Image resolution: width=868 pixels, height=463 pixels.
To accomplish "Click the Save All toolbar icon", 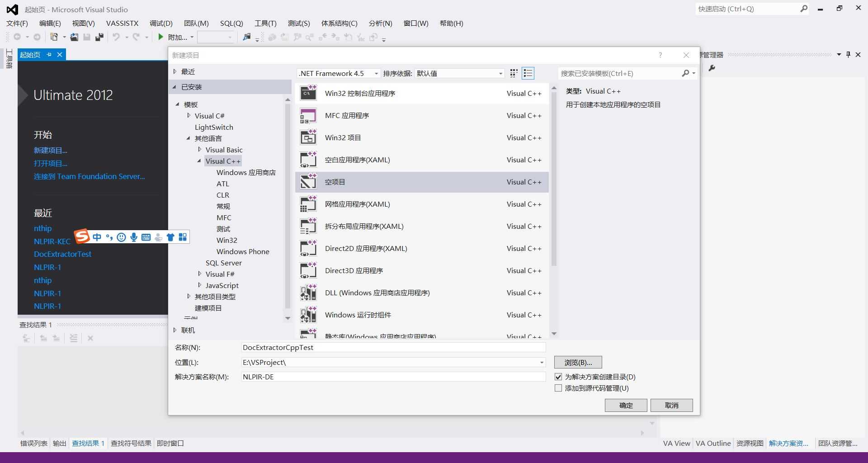I will pyautogui.click(x=99, y=37).
